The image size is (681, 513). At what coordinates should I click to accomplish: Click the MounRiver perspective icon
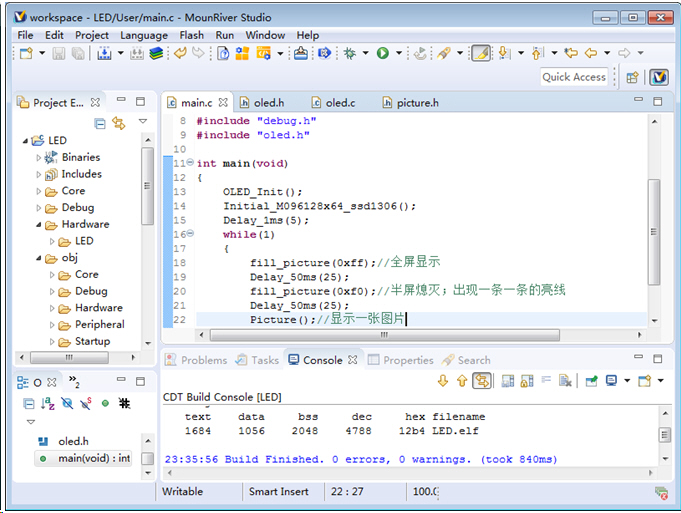659,77
